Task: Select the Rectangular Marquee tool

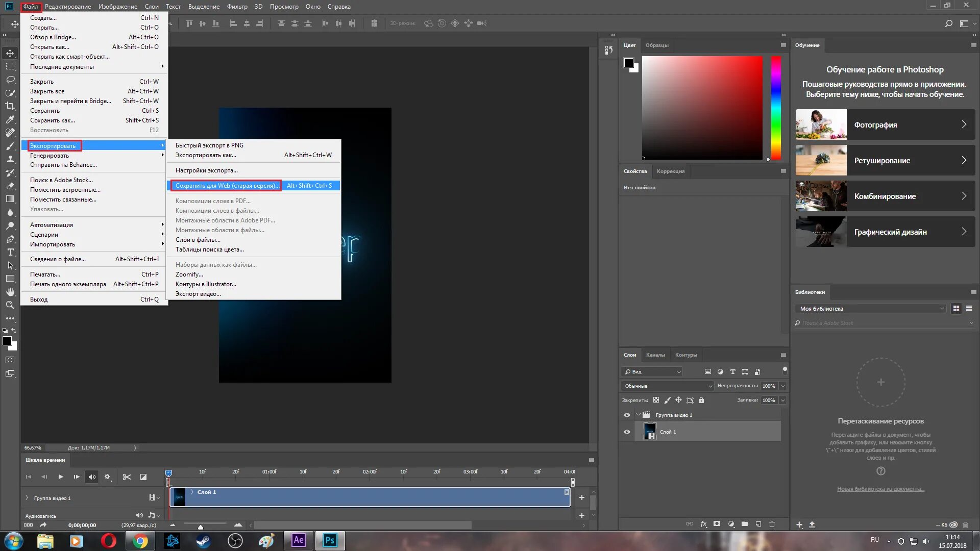Action: pyautogui.click(x=10, y=66)
